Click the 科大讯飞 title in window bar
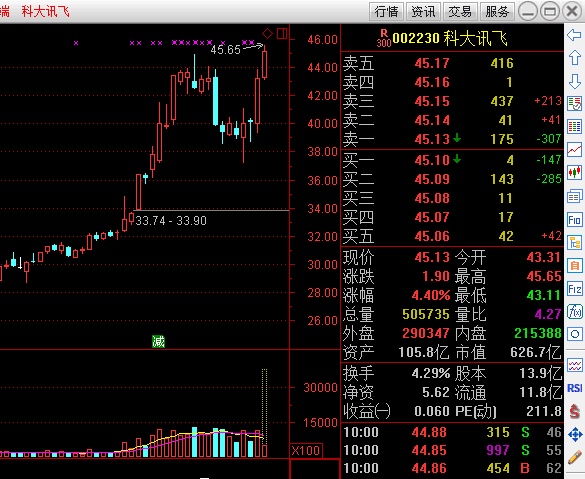This screenshot has height=479, width=585. [x=46, y=11]
